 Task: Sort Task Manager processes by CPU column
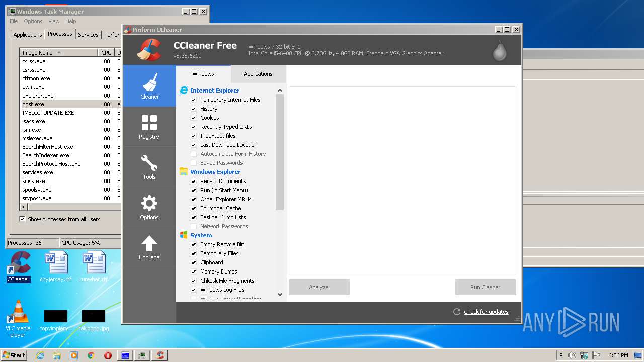coord(106,53)
